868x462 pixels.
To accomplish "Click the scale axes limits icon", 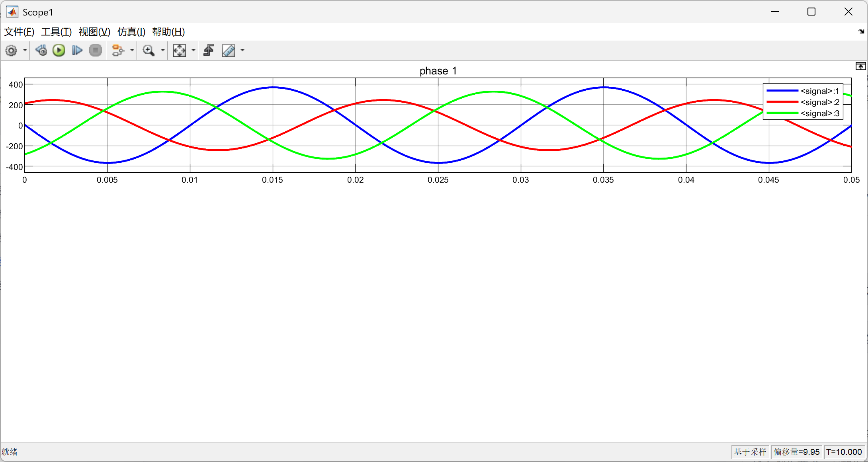I will click(x=180, y=51).
